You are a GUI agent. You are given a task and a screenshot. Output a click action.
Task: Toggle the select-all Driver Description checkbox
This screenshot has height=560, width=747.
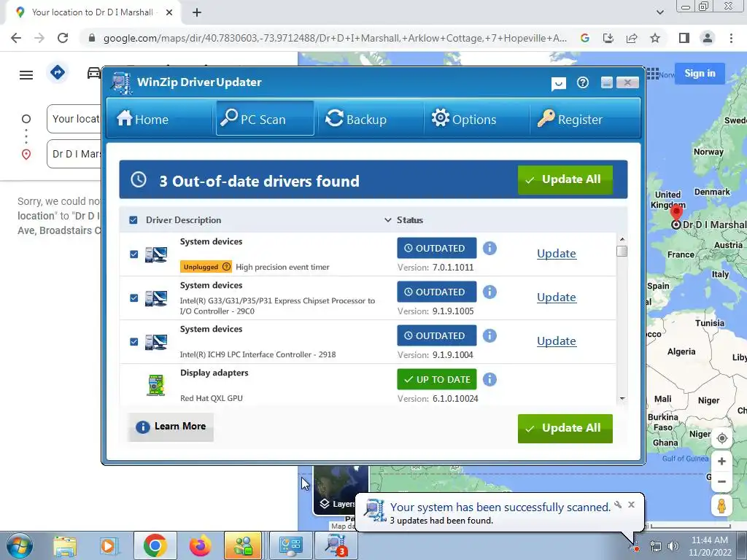(x=133, y=220)
